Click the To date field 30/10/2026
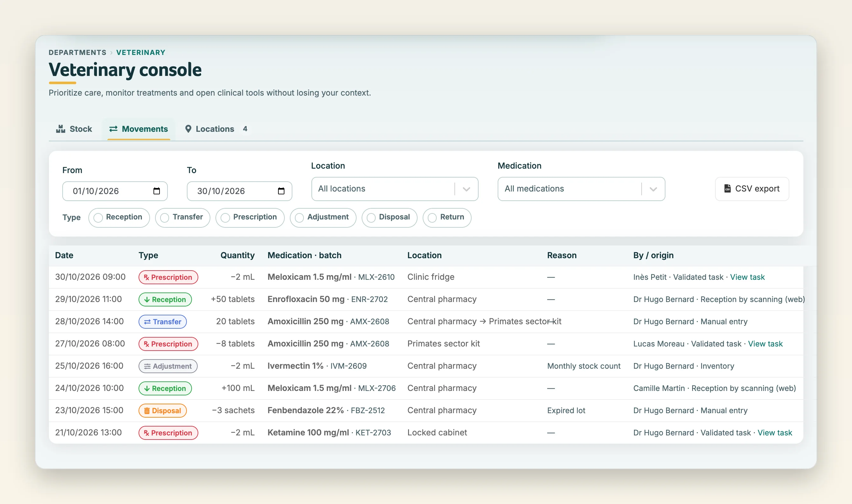This screenshot has height=504, width=852. pos(239,191)
